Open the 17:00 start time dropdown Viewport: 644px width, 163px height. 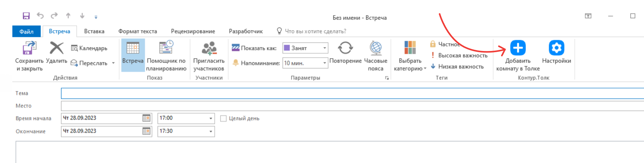click(211, 118)
